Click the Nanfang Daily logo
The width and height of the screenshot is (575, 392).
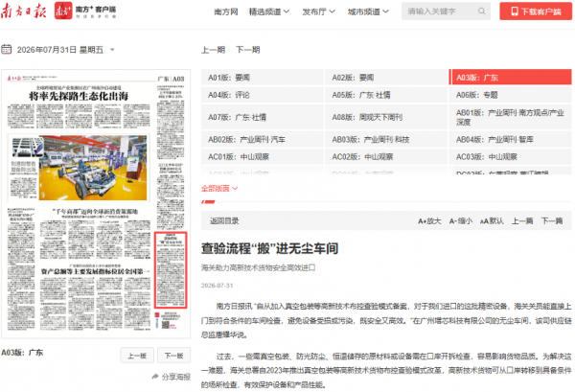tap(23, 11)
